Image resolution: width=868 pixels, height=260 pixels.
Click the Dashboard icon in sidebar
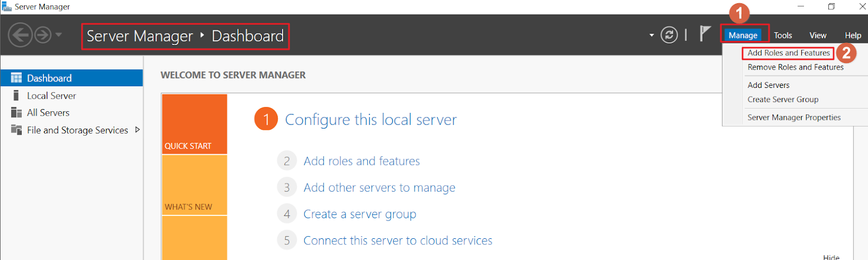point(16,78)
